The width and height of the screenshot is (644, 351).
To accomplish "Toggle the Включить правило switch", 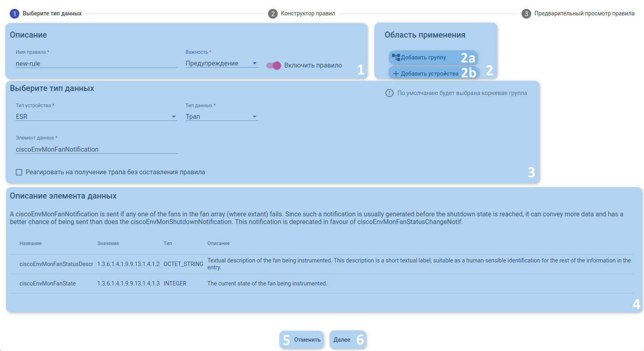I will coord(274,66).
